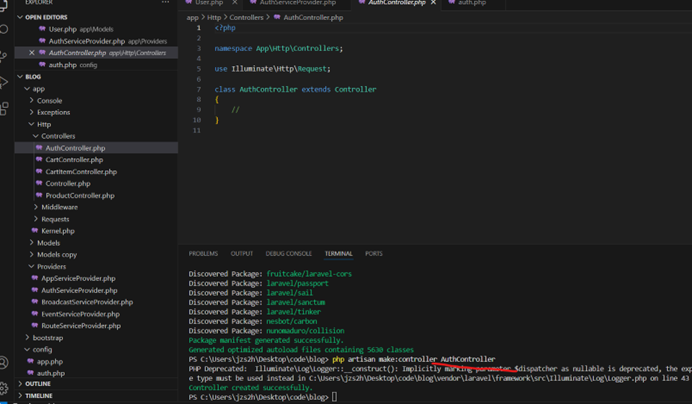Open ProductController.php in file tree
Image resolution: width=692 pixels, height=404 pixels.
97,196
